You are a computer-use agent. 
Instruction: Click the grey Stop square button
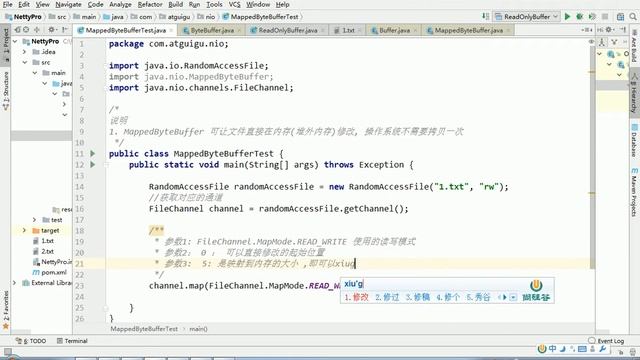click(x=605, y=17)
